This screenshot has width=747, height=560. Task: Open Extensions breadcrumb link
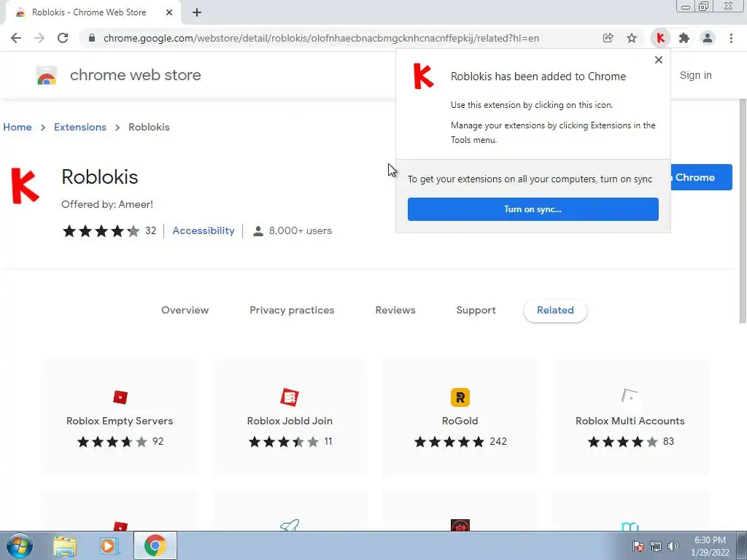pyautogui.click(x=80, y=127)
